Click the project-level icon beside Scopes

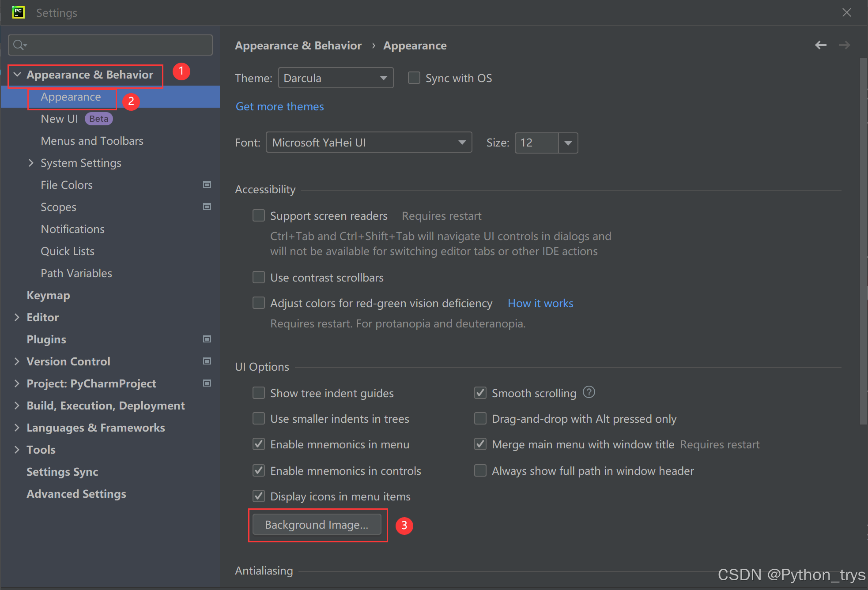[207, 207]
